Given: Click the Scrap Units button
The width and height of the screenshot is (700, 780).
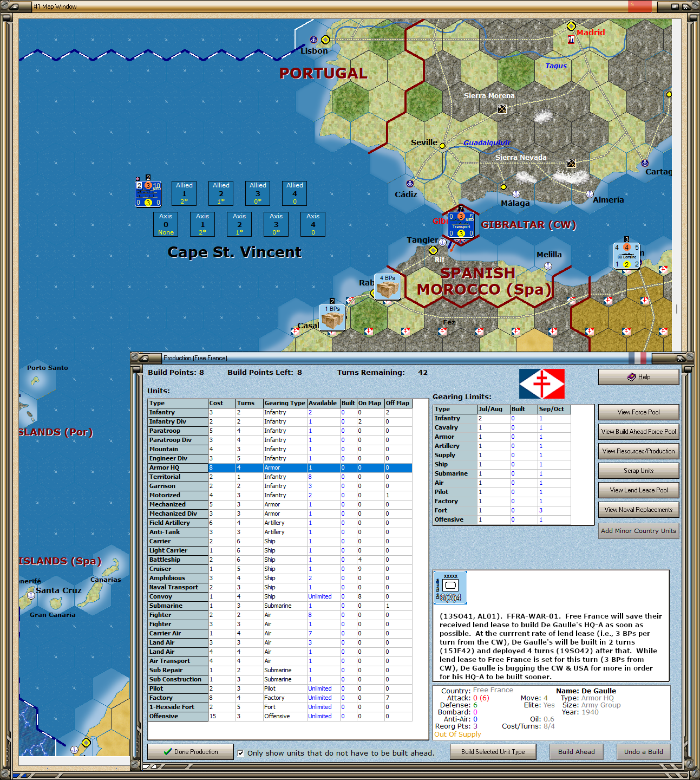Looking at the screenshot, I should coord(639,471).
